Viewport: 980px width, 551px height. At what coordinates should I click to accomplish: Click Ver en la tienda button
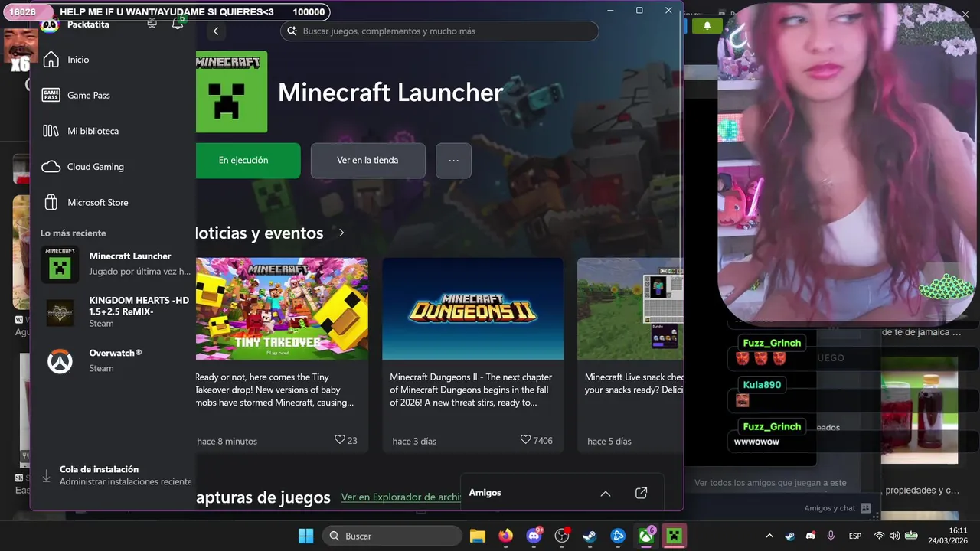pos(367,161)
